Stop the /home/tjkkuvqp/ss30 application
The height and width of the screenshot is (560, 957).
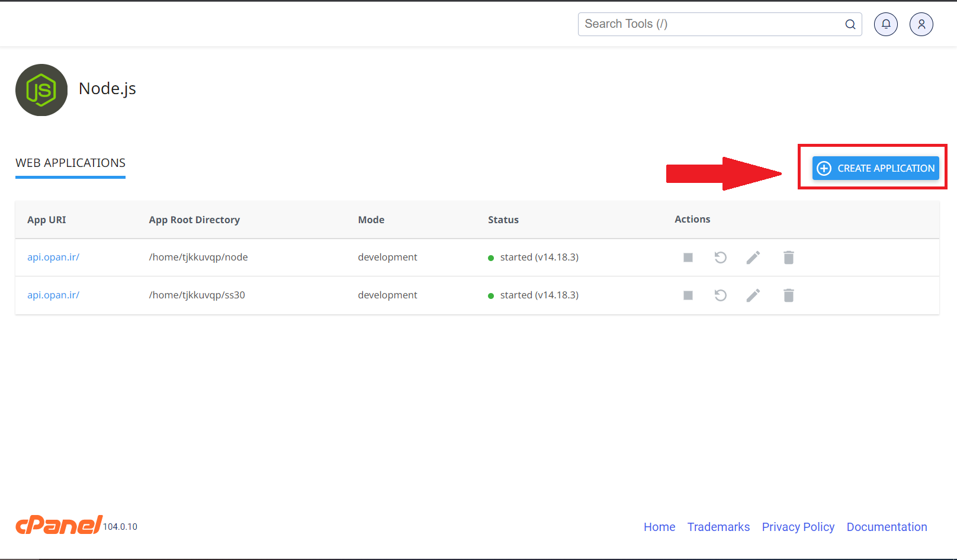pyautogui.click(x=688, y=295)
